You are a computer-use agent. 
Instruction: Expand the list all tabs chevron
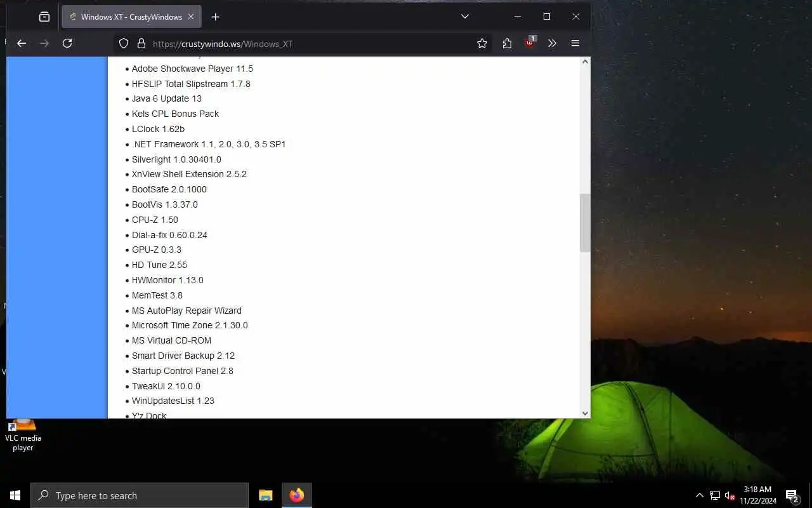click(x=465, y=17)
